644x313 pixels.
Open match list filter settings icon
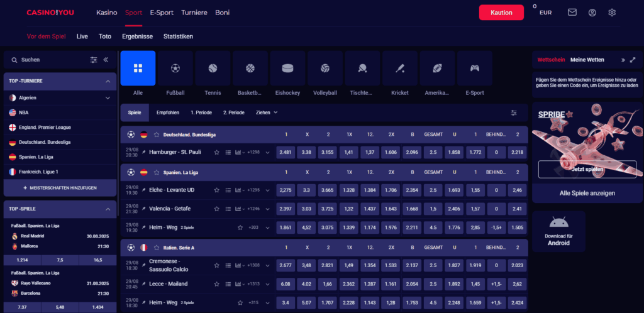point(514,113)
